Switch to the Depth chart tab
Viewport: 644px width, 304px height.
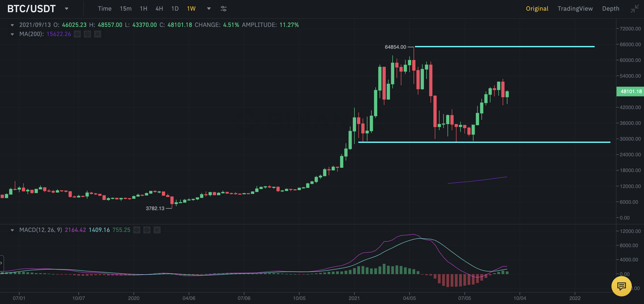pyautogui.click(x=610, y=9)
